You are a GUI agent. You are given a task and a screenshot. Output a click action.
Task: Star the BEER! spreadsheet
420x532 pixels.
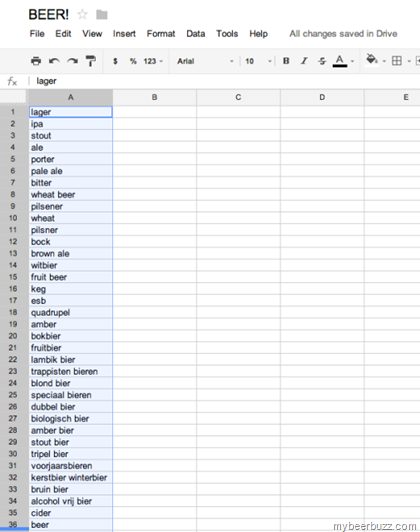click(82, 15)
